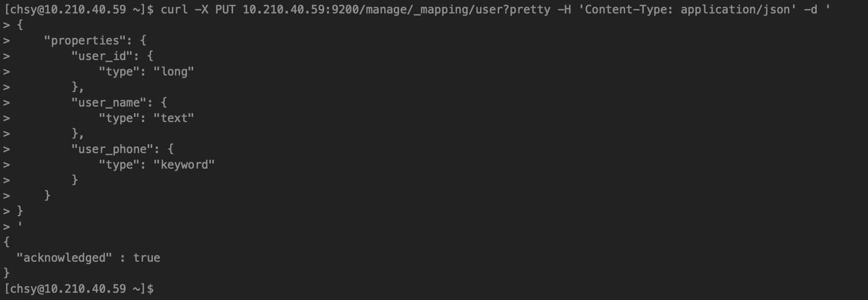868x300 pixels.
Task: Click the true response value
Action: pyautogui.click(x=147, y=258)
